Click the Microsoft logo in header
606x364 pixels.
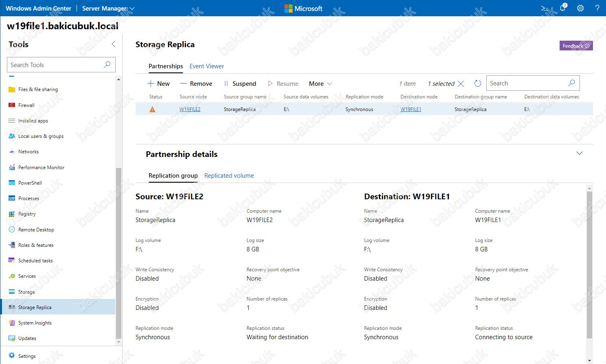pos(303,8)
